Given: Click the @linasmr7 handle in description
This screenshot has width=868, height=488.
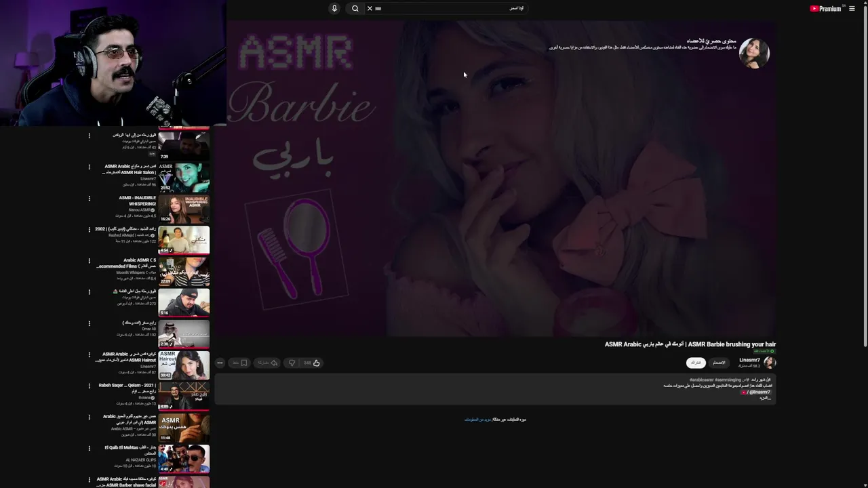Looking at the screenshot, I should click(x=759, y=392).
